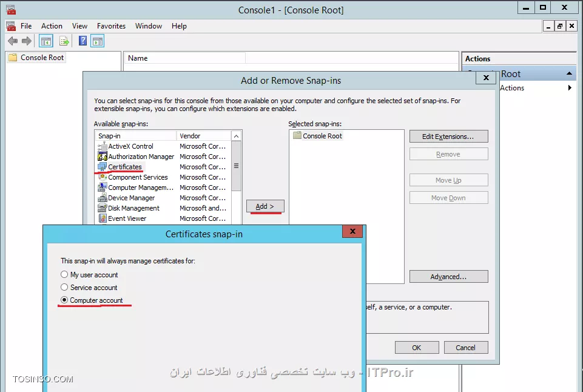Select the Service account radio button
583x392 pixels.
[64, 288]
